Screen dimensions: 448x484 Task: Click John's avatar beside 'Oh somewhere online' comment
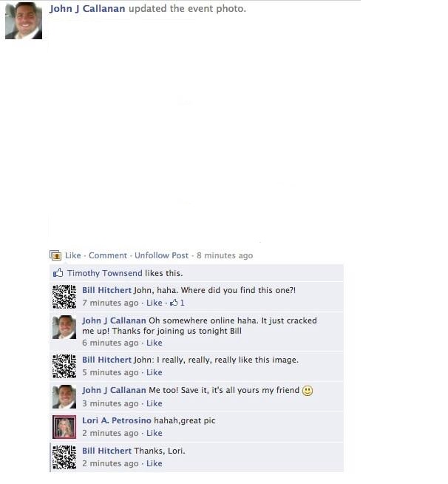[64, 327]
